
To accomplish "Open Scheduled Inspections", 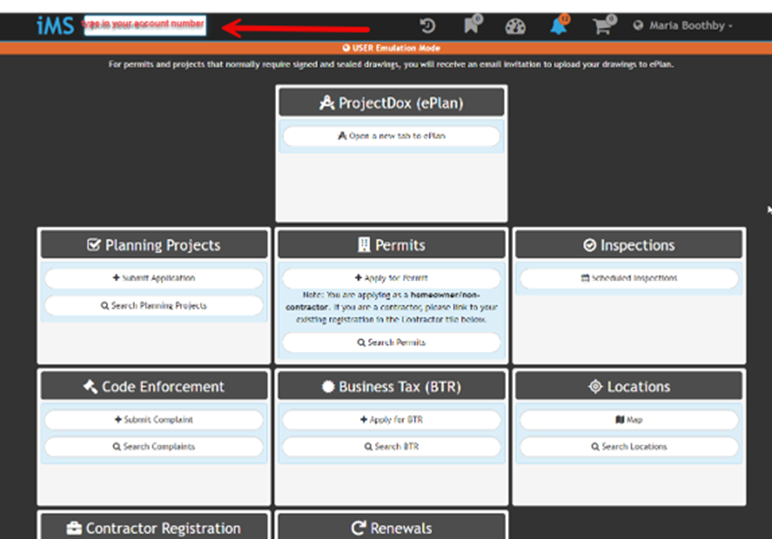I will point(629,278).
